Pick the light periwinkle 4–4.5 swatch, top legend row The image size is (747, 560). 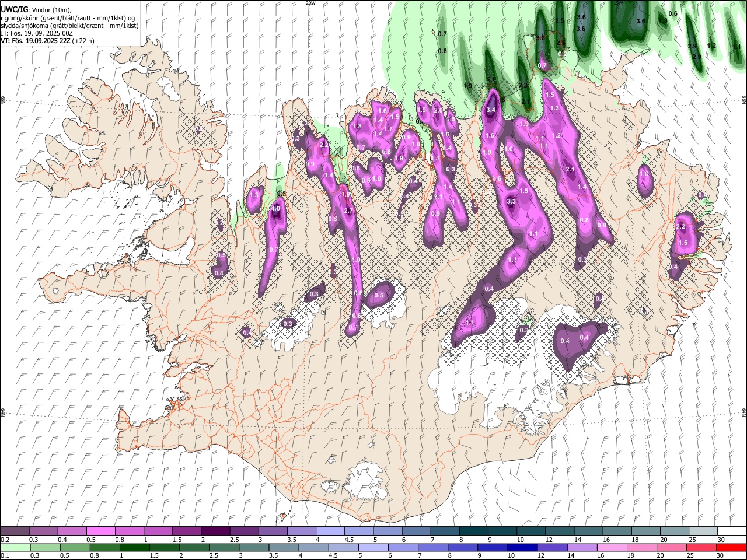click(x=330, y=531)
